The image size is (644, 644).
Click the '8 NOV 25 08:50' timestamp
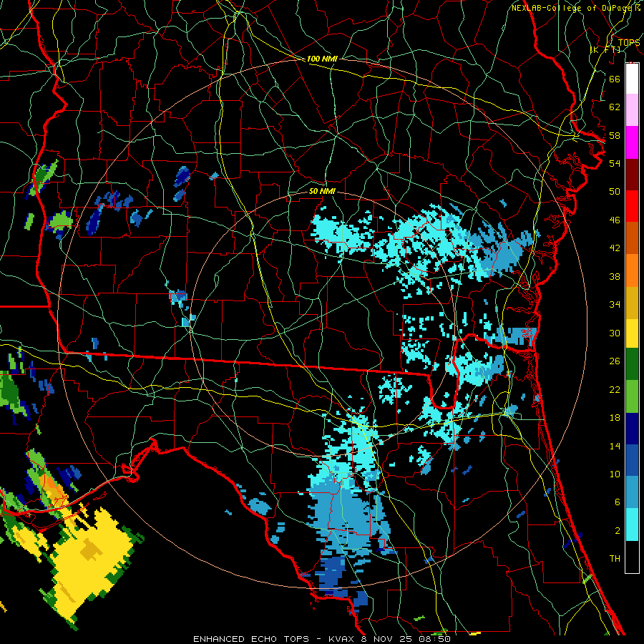(406, 639)
